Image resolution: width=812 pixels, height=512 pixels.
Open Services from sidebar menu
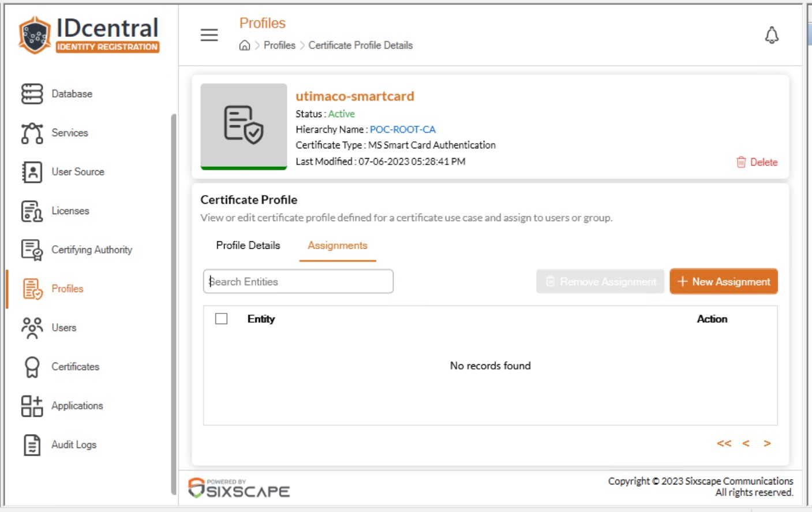70,133
